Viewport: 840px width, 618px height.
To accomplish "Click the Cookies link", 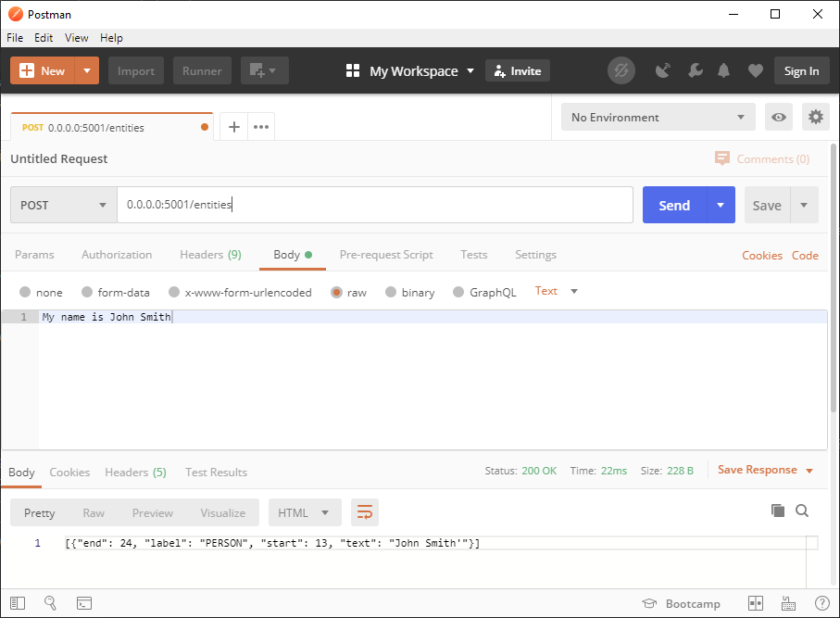I will 761,255.
